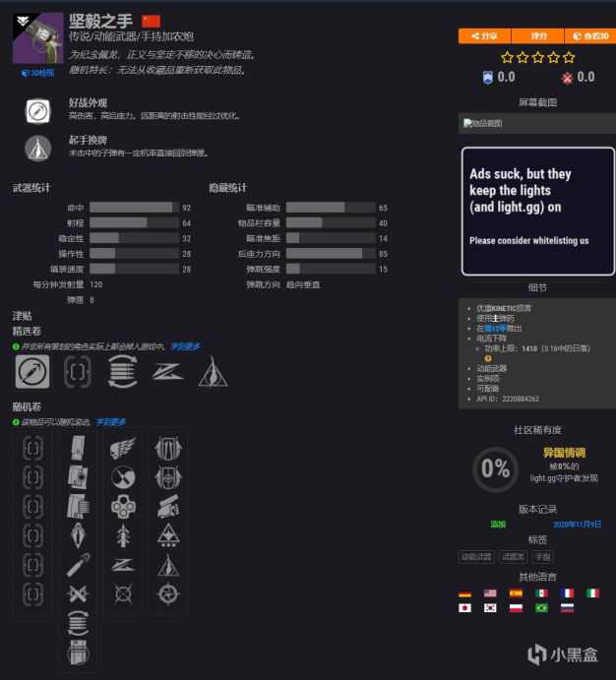This screenshot has width=616, height=680.
Task: Click the 好战外观 frame perk icon
Action: click(37, 111)
